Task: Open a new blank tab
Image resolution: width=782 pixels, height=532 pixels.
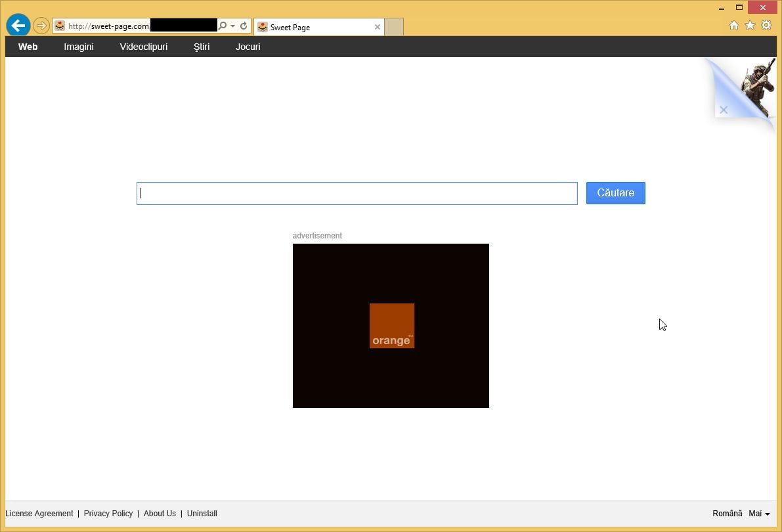Action: click(394, 27)
